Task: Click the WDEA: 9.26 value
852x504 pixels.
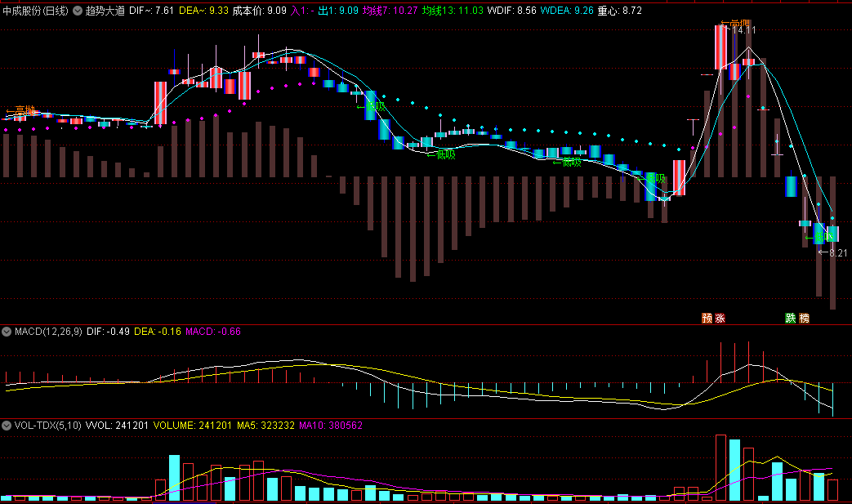Action: (567, 11)
